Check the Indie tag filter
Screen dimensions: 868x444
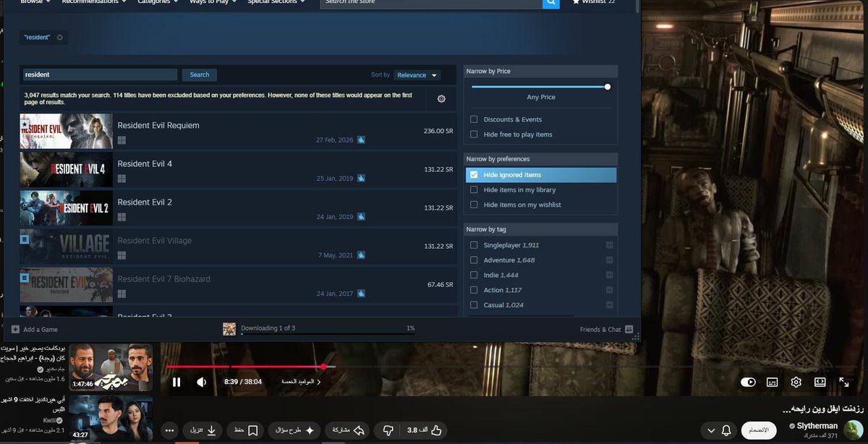[x=474, y=276]
